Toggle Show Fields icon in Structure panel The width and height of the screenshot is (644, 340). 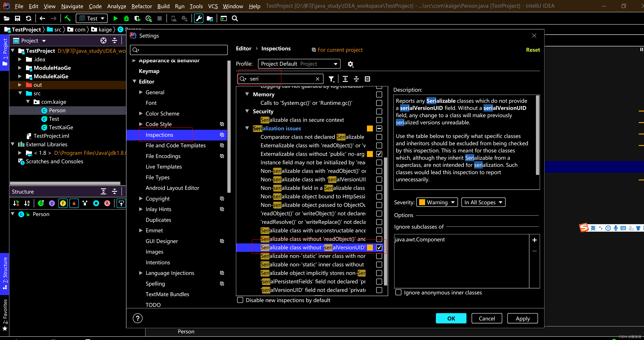tap(63, 203)
